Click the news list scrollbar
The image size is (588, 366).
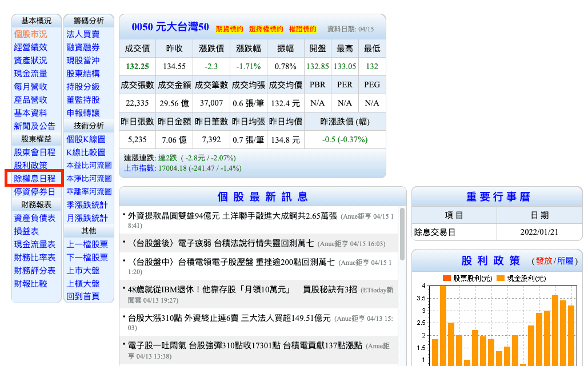(x=402, y=234)
